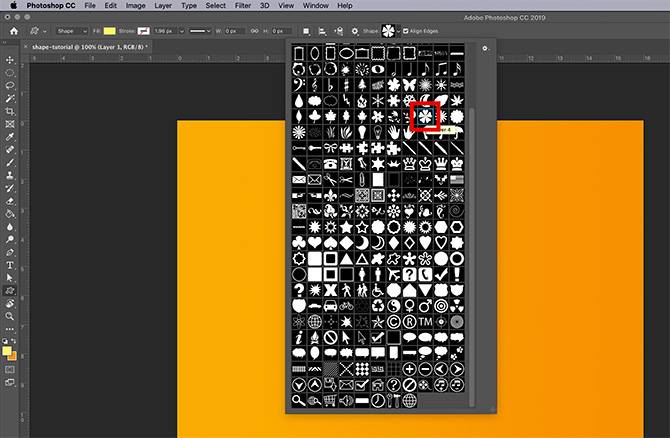The image size is (670, 438).
Task: Select the Path Selection tool
Action: (x=9, y=278)
